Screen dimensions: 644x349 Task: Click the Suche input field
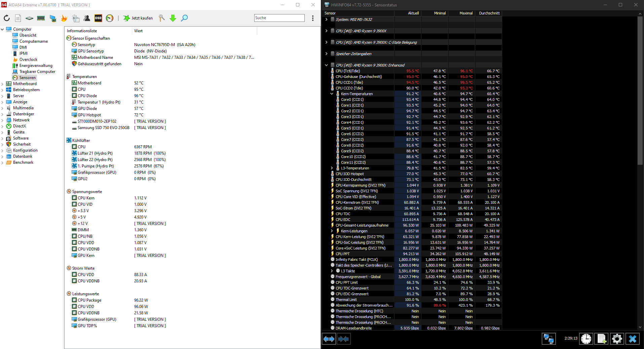279,18
